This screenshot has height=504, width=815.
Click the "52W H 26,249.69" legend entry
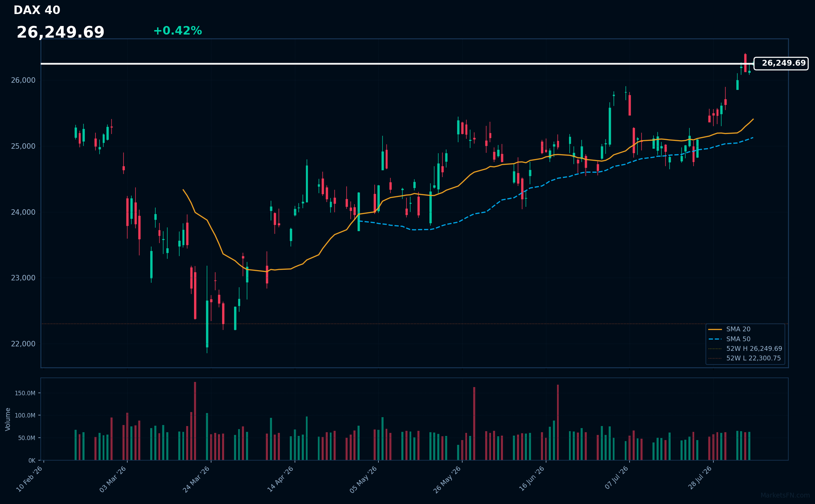point(745,349)
